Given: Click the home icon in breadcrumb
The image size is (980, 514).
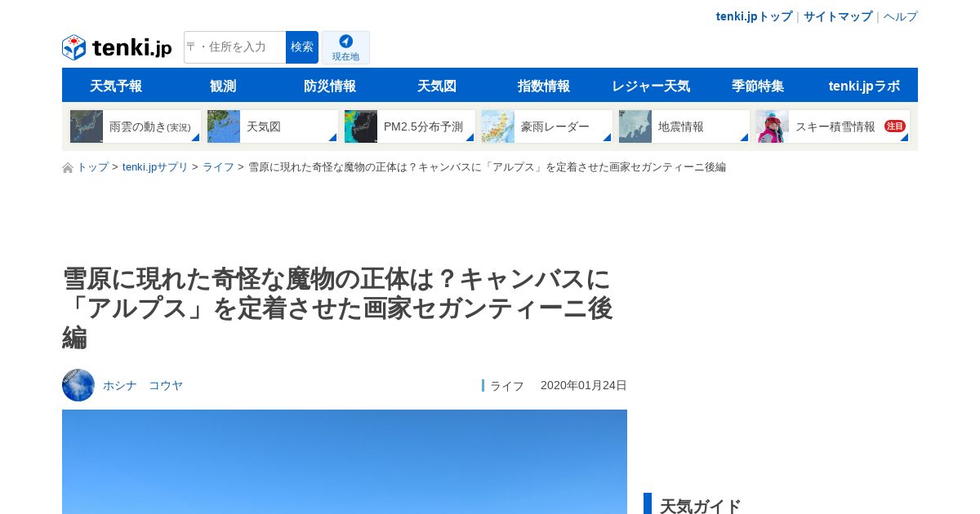Looking at the screenshot, I should pos(68,167).
